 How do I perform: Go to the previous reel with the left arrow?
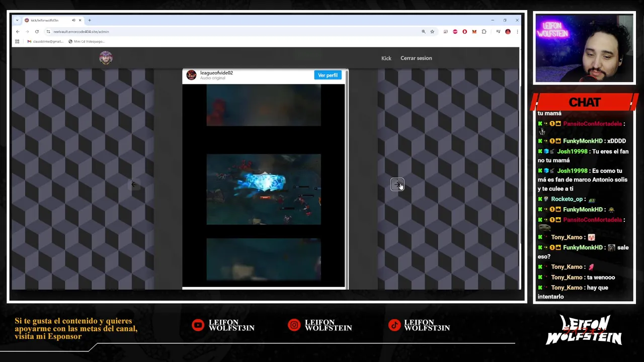pyautogui.click(x=133, y=185)
